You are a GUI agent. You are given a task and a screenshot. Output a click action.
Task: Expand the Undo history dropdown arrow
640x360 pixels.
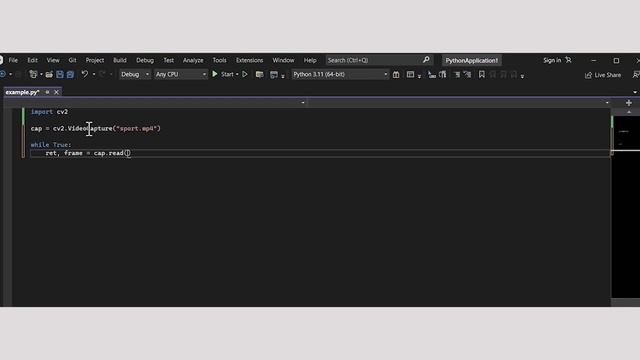pos(93,74)
